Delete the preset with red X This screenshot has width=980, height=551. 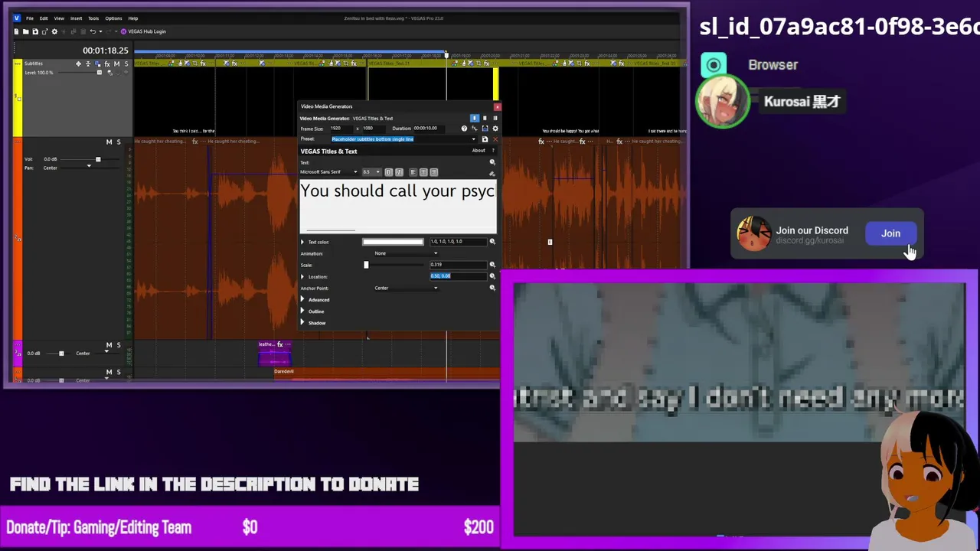[495, 139]
